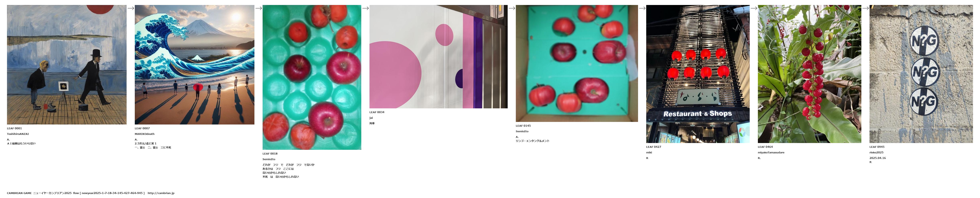980x198 pixels.
Task: Select the blurry apples in box image
Action: click(577, 64)
